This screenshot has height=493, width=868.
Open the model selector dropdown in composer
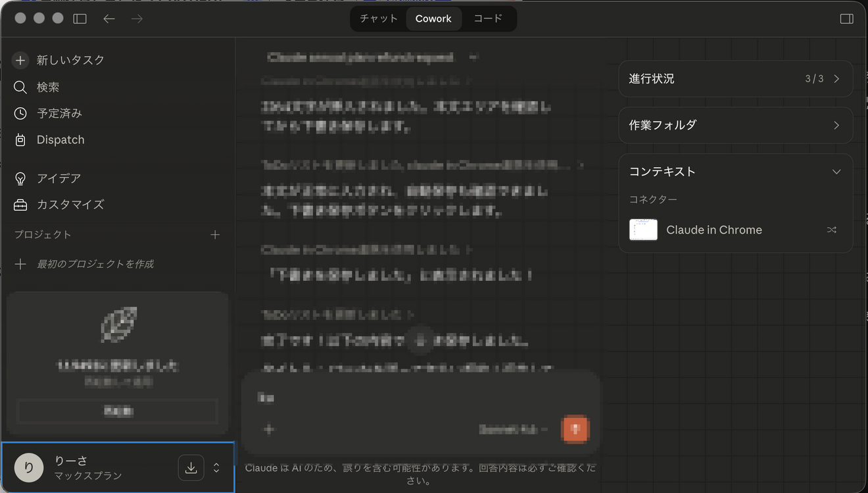514,430
